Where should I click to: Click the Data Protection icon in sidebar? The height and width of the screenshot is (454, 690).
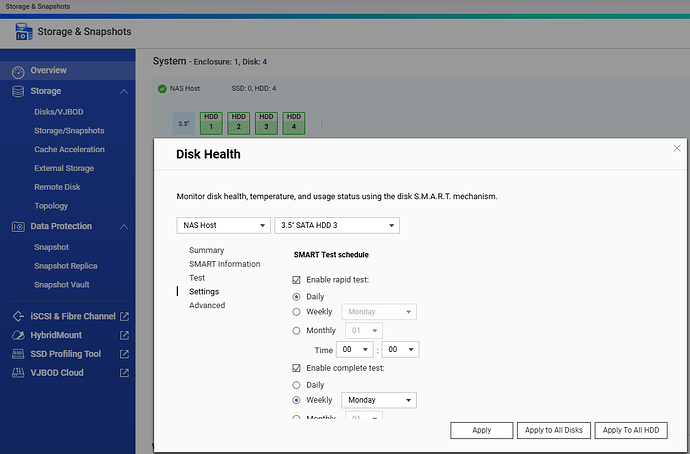tap(17, 227)
